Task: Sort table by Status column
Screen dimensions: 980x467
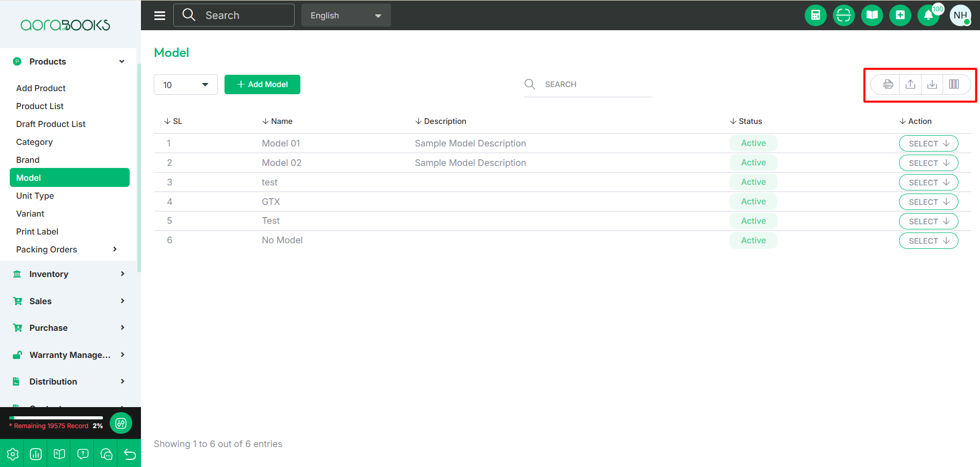Action: click(x=746, y=121)
